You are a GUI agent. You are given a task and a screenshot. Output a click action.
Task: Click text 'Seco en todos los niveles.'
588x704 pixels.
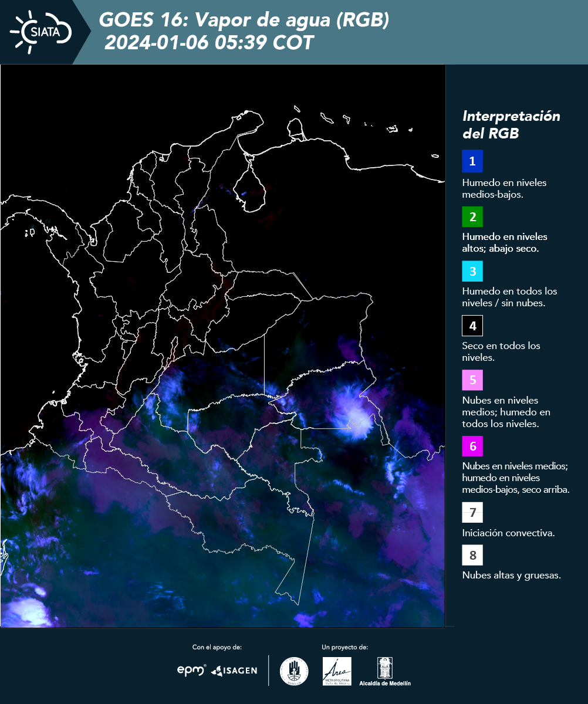point(501,351)
